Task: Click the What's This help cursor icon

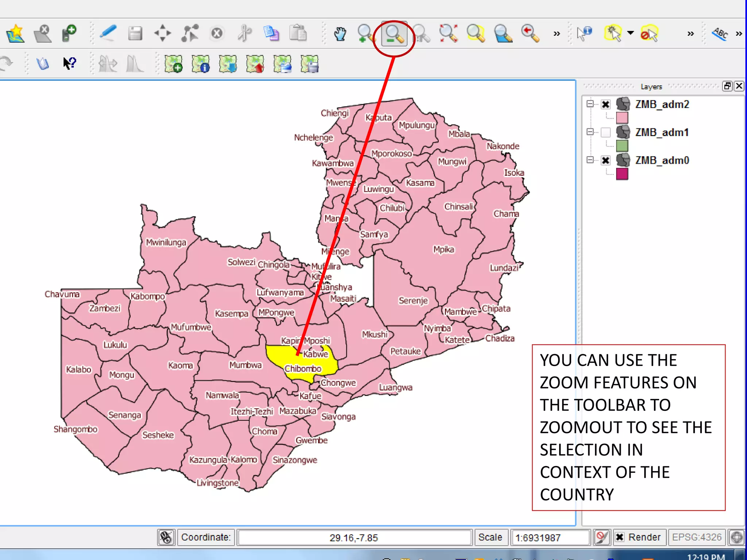Action: (x=69, y=63)
